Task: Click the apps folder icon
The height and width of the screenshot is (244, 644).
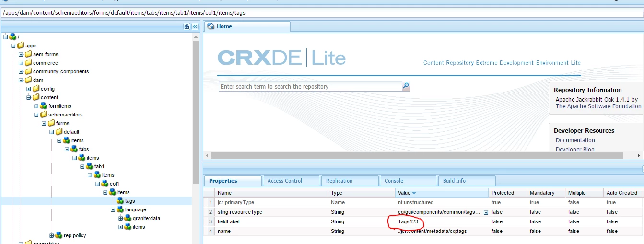Action: pos(21,46)
